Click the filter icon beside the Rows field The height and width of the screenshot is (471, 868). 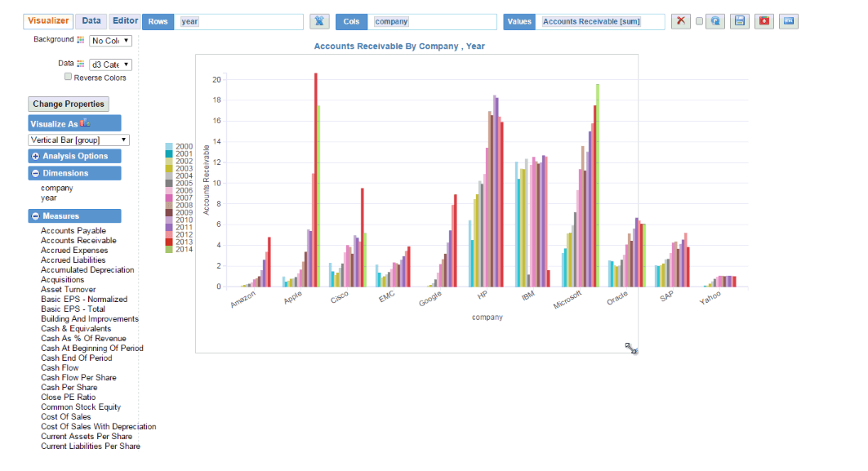pyautogui.click(x=318, y=21)
